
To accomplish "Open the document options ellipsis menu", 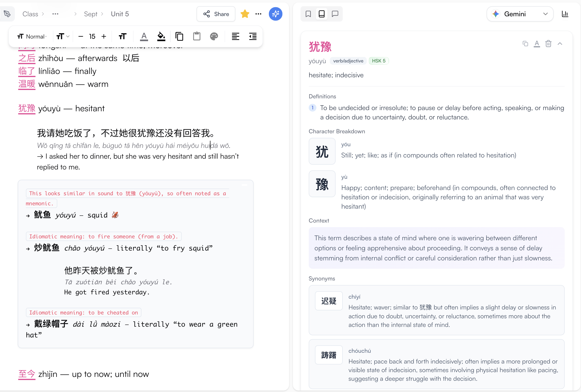I will [258, 14].
